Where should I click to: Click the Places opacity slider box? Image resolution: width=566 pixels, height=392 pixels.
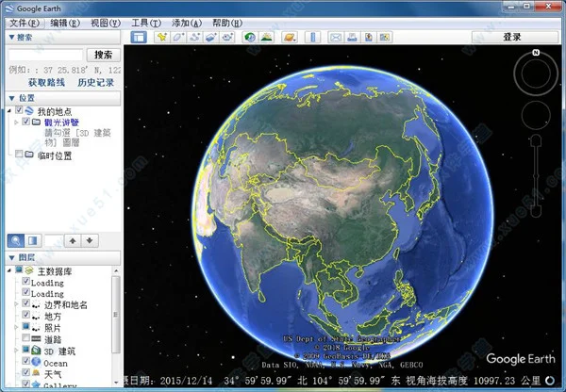tap(54, 240)
